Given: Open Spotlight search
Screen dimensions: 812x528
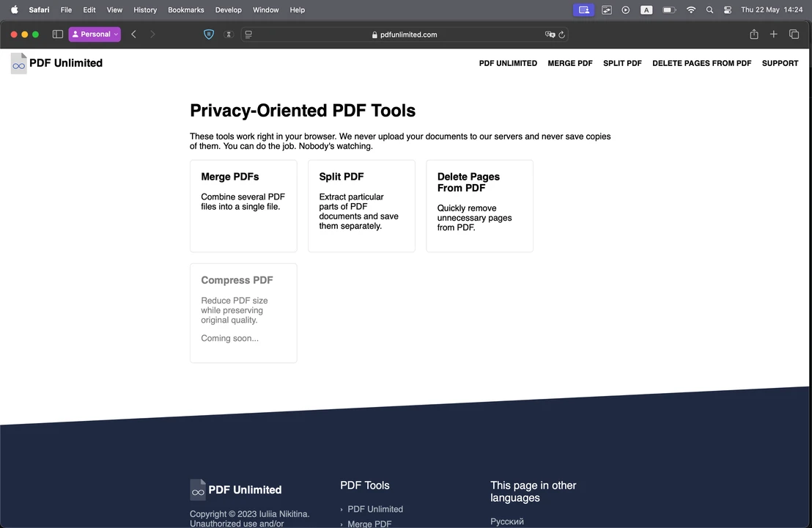Looking at the screenshot, I should tap(709, 10).
